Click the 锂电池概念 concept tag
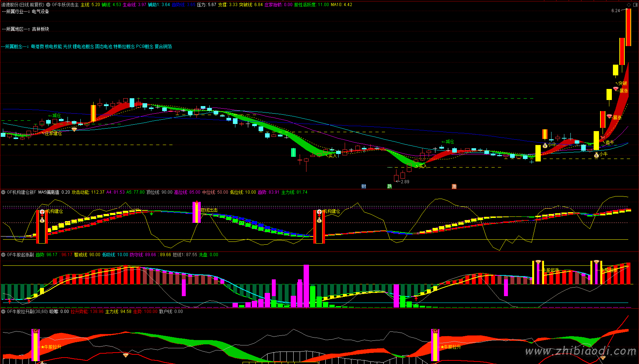The height and width of the screenshot is (364, 639). coord(84,46)
